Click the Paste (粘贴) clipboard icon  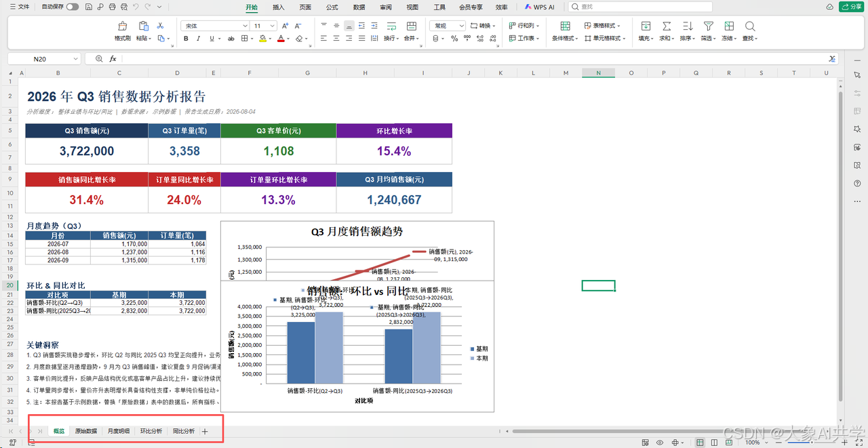pyautogui.click(x=143, y=26)
